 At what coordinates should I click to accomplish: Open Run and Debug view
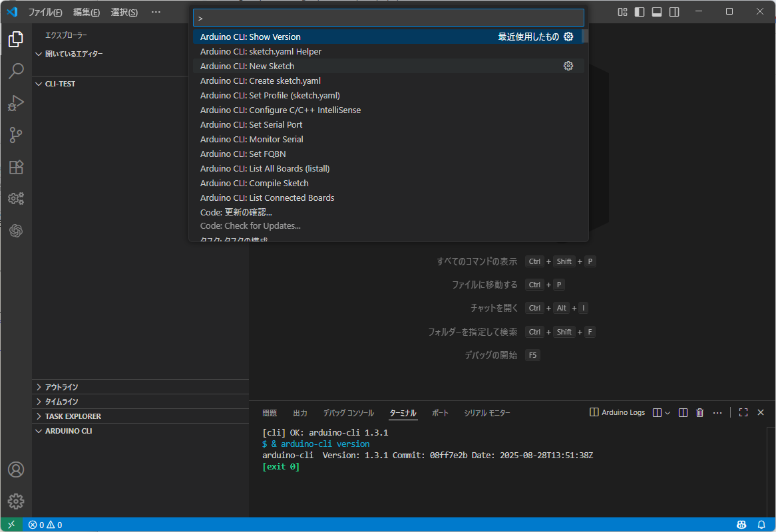point(16,103)
